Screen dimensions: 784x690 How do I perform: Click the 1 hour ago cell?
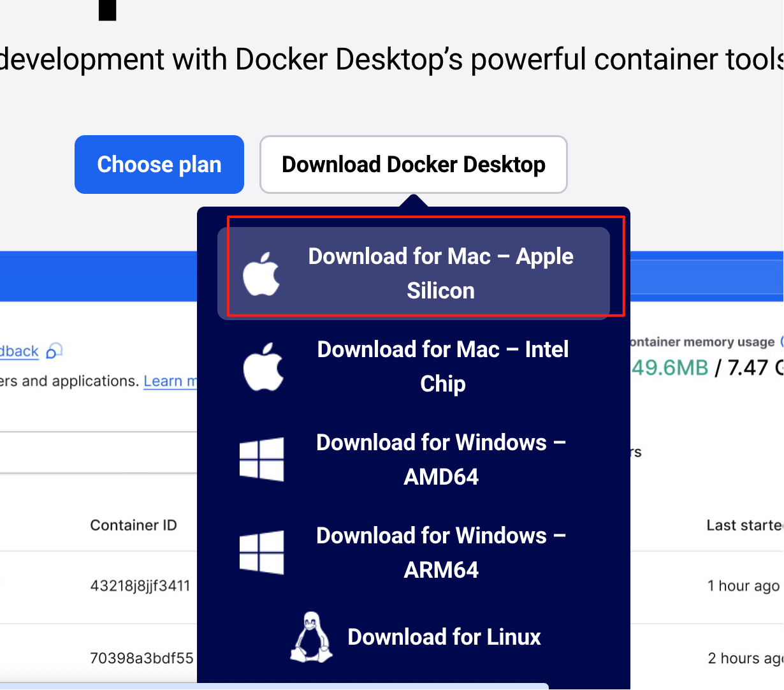[743, 585]
